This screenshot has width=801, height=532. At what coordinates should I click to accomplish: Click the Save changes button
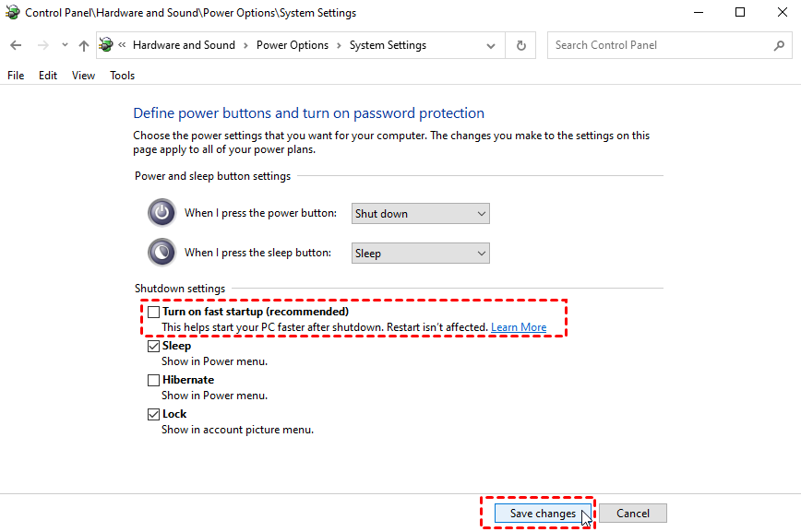543,514
